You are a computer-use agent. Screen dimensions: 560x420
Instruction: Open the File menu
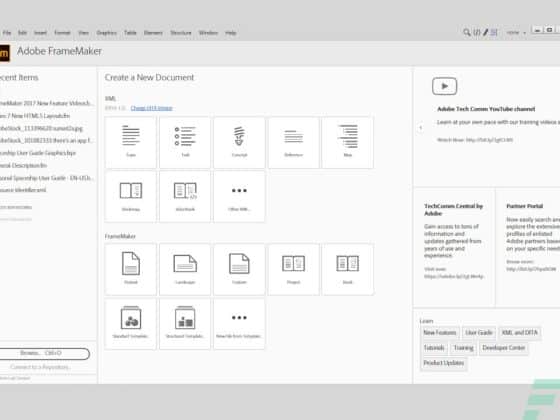[7, 33]
